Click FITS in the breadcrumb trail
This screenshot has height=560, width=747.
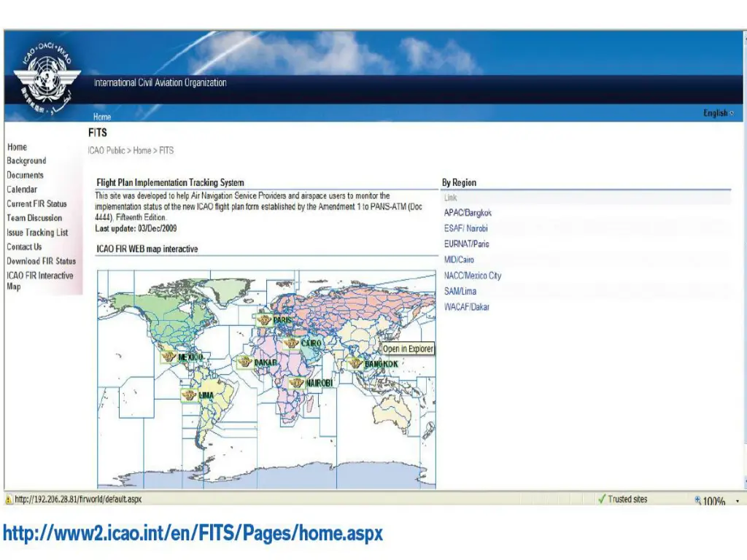[x=166, y=150]
